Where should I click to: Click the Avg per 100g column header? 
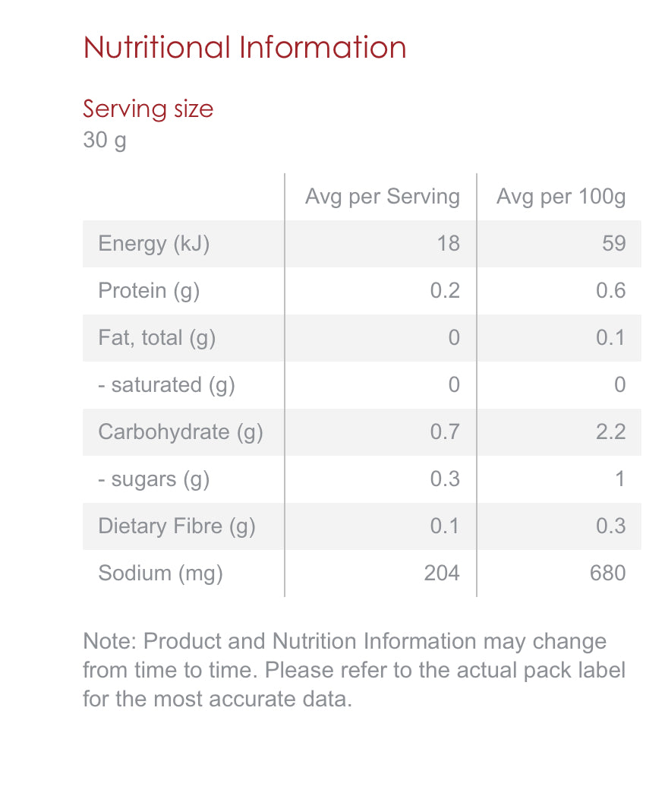(x=561, y=197)
